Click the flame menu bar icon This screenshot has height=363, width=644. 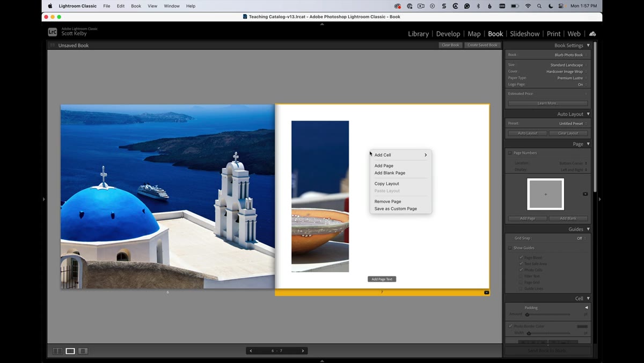click(x=489, y=6)
